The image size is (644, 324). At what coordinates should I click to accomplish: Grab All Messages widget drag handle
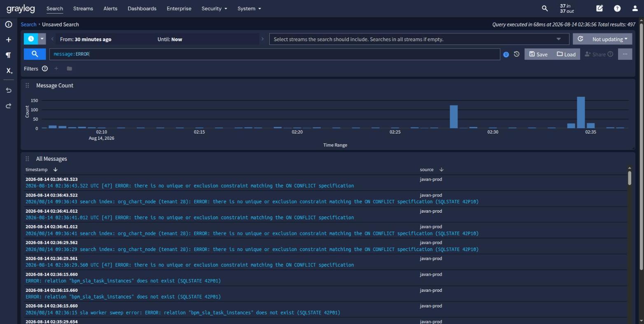click(27, 159)
